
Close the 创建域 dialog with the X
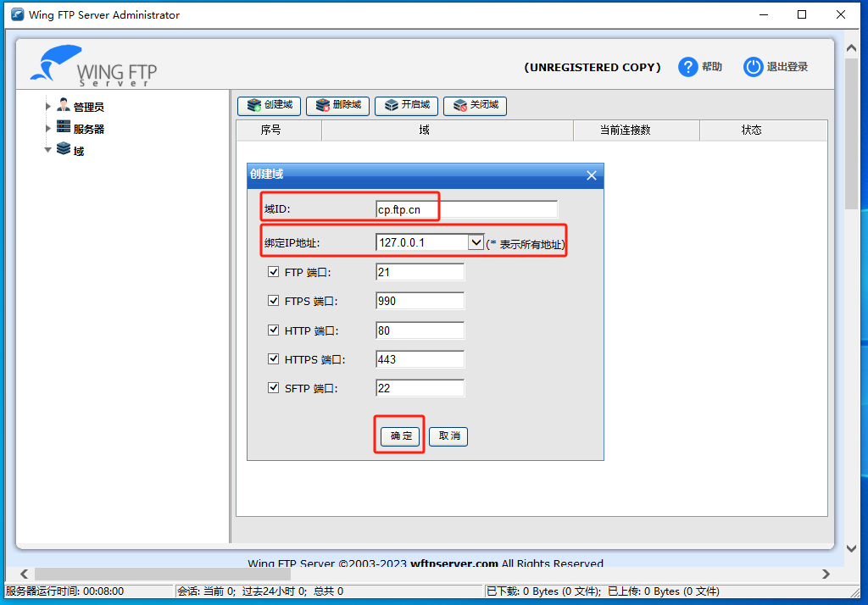pyautogui.click(x=591, y=175)
